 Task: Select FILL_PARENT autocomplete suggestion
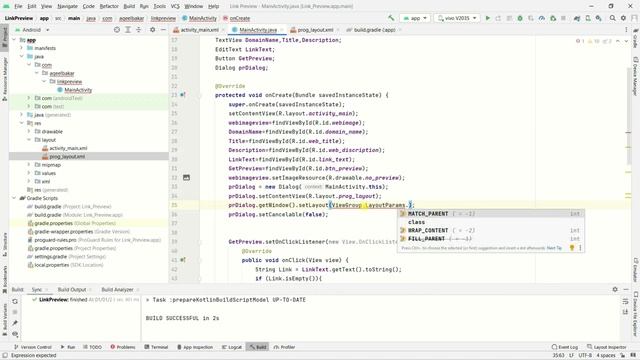[x=490, y=238]
